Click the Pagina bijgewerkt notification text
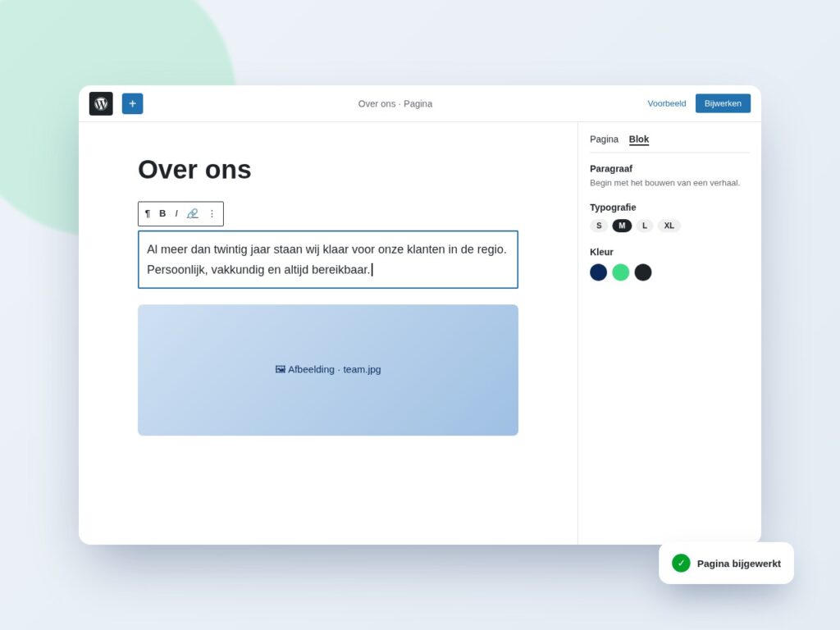The image size is (840, 630). (x=739, y=564)
